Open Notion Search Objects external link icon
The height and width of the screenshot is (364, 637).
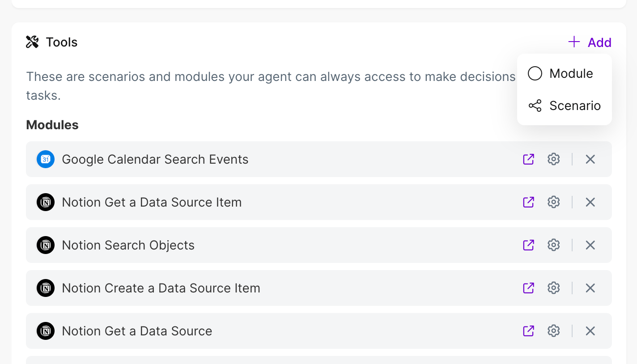(529, 245)
